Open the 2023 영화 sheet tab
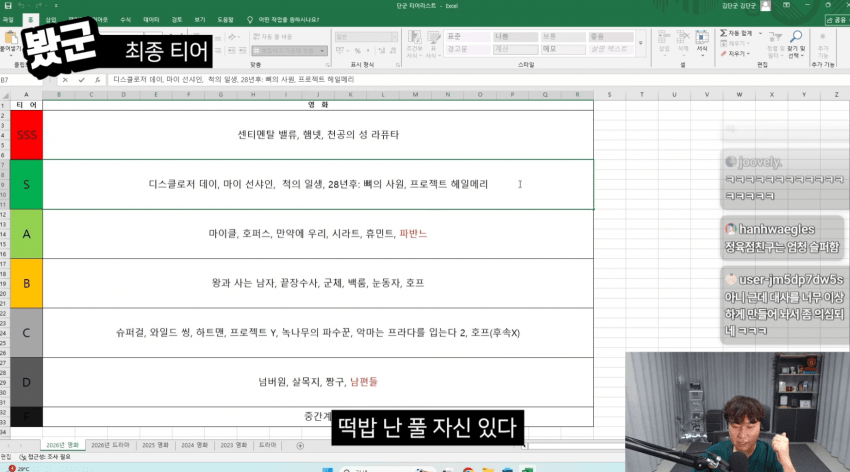This screenshot has height=472, width=850. coord(233,445)
